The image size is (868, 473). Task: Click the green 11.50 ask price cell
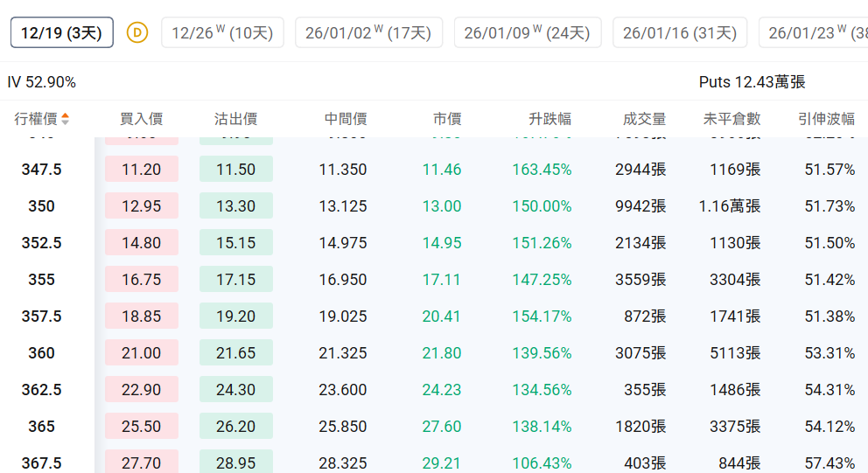[236, 170]
